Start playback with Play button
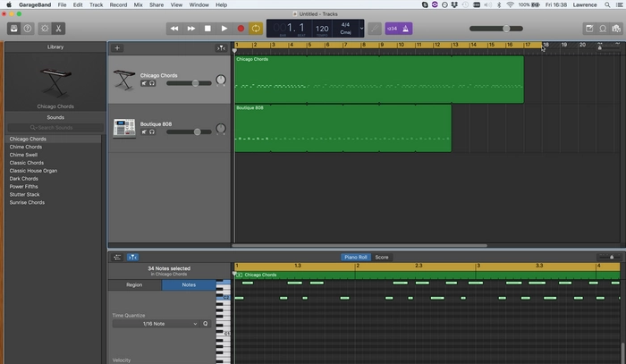Viewport: 626px width, 364px height. 224,29
